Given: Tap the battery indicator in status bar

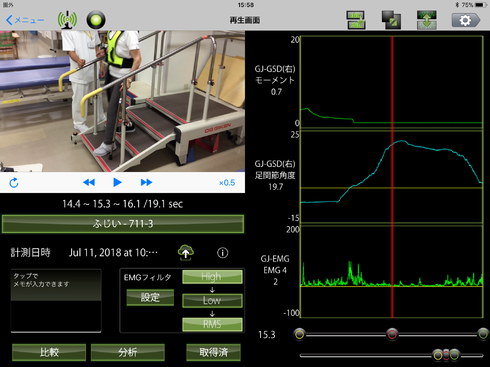Looking at the screenshot, I should [480, 5].
